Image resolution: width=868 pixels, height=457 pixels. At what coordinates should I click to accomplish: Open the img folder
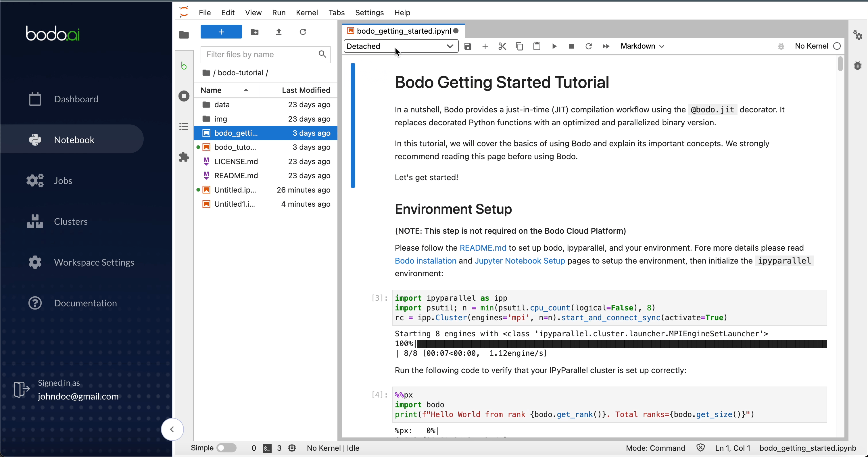(x=265, y=119)
